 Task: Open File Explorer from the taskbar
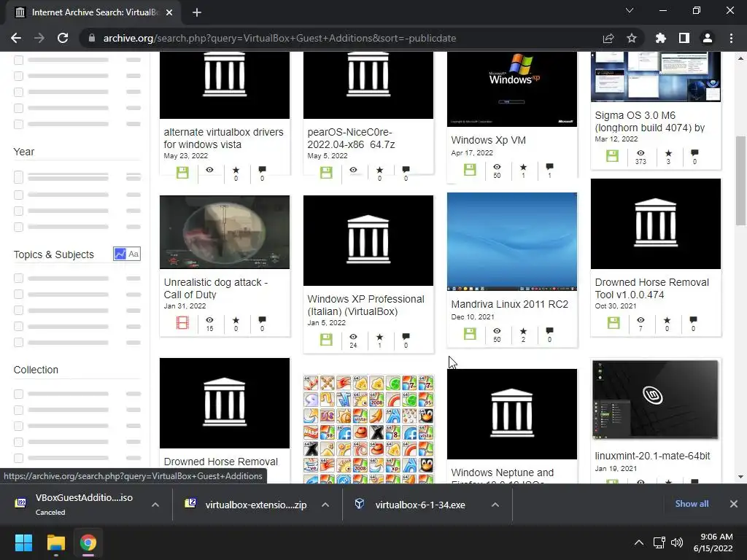pyautogui.click(x=55, y=542)
